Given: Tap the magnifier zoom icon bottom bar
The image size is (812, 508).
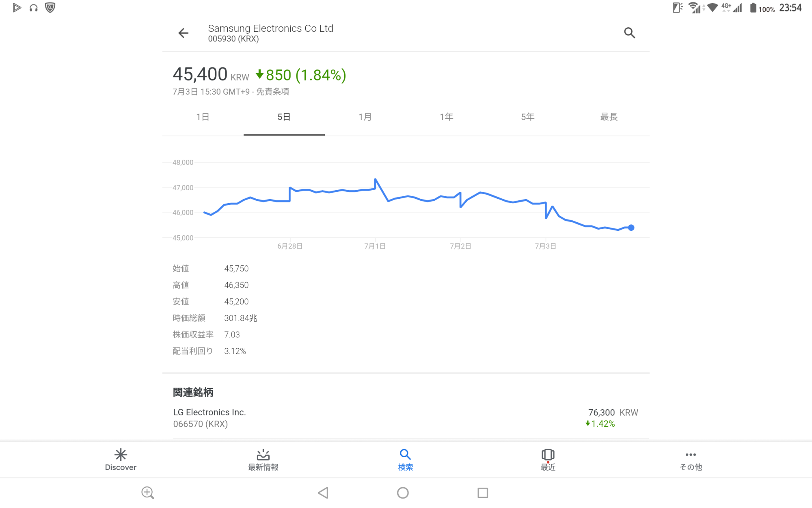Looking at the screenshot, I should 148,493.
